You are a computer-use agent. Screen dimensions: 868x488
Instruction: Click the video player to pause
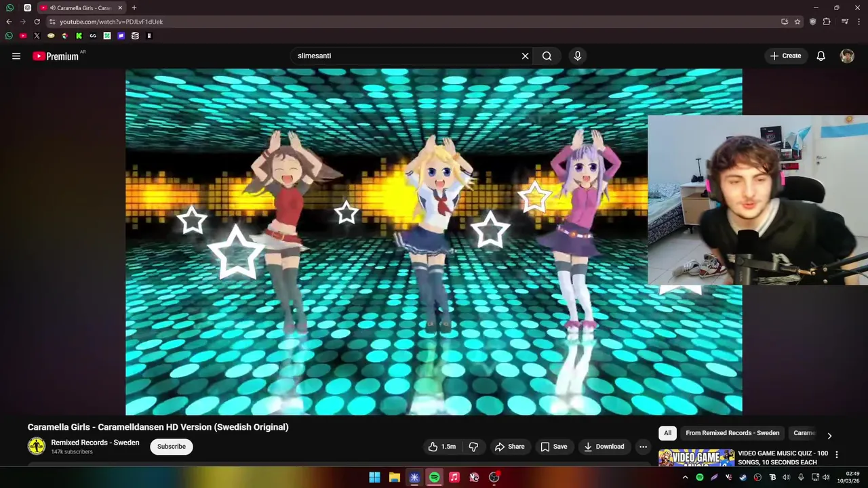click(x=434, y=242)
